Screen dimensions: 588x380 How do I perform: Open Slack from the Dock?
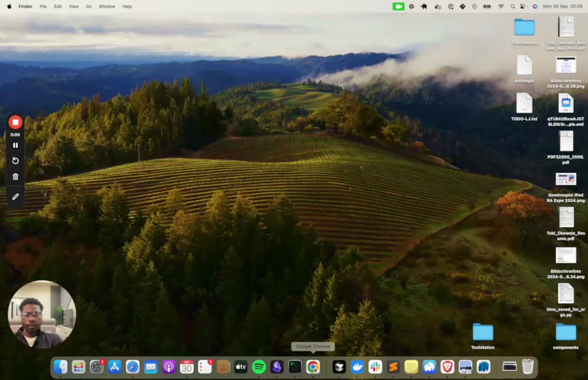375,367
